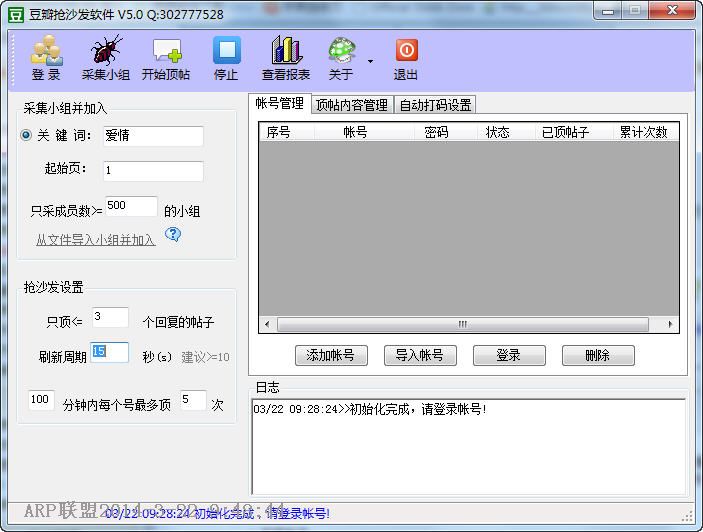Click the 关于 mushroom icon
Image resolution: width=703 pixels, height=532 pixels.
[x=342, y=50]
